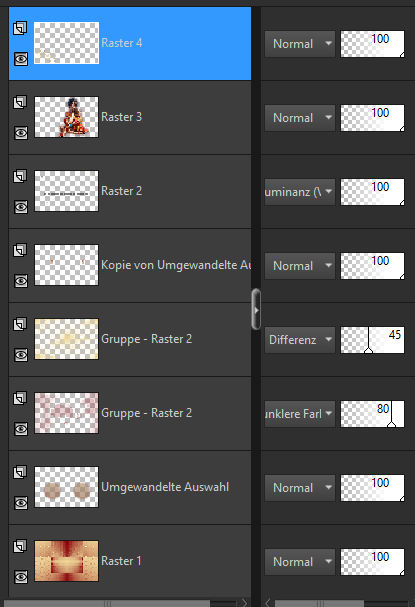Toggle visibility of Raster 1 layer
Viewport: 415px width, 607px height.
coord(21,577)
